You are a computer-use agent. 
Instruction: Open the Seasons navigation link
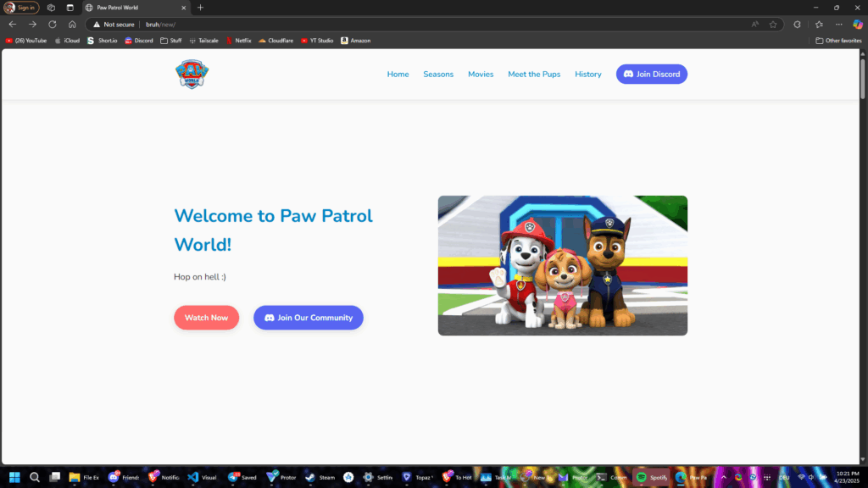pyautogui.click(x=438, y=75)
